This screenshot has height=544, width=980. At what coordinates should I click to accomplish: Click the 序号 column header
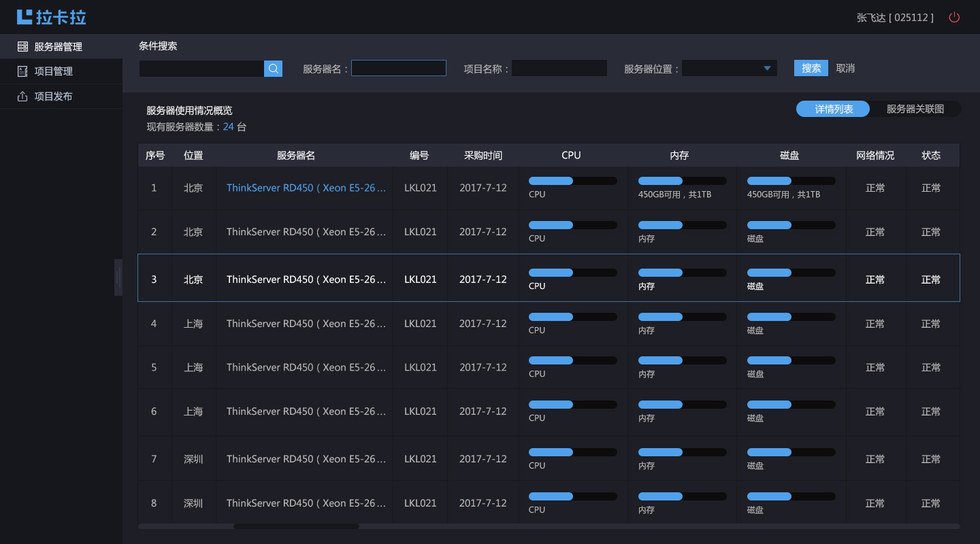coord(155,155)
